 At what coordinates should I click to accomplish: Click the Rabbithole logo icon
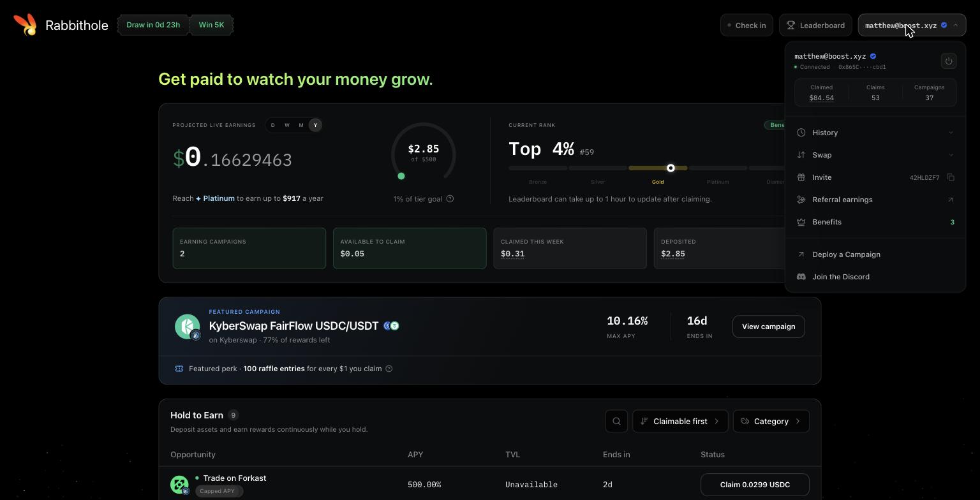coord(25,25)
